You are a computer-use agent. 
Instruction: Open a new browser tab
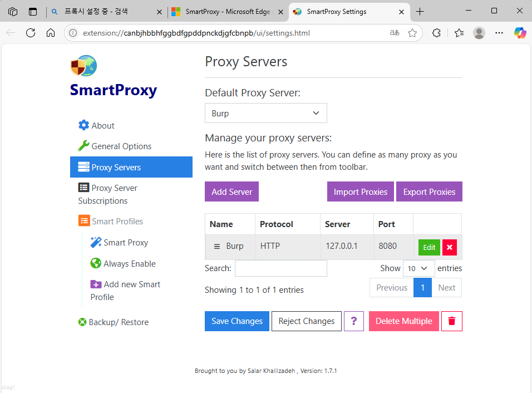420,12
